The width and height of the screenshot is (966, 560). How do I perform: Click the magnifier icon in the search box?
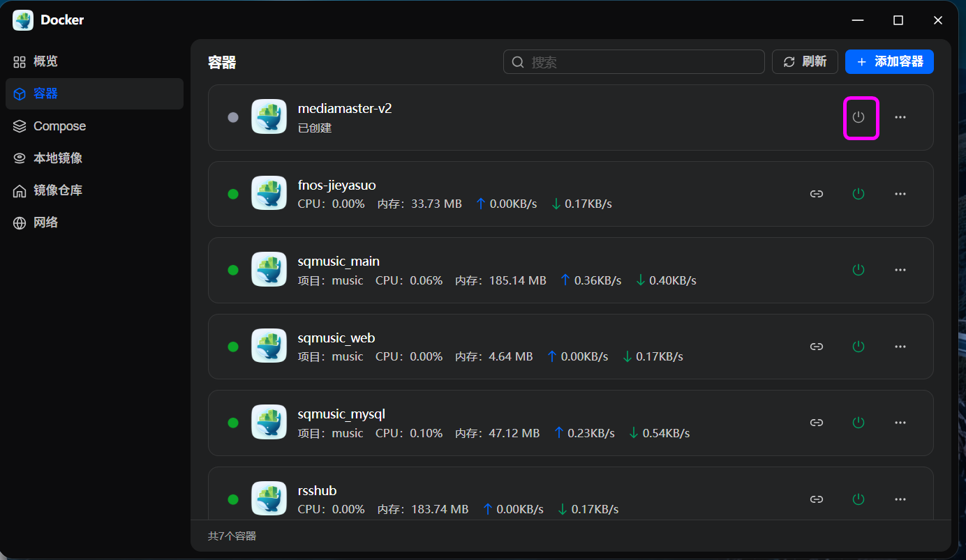point(518,62)
